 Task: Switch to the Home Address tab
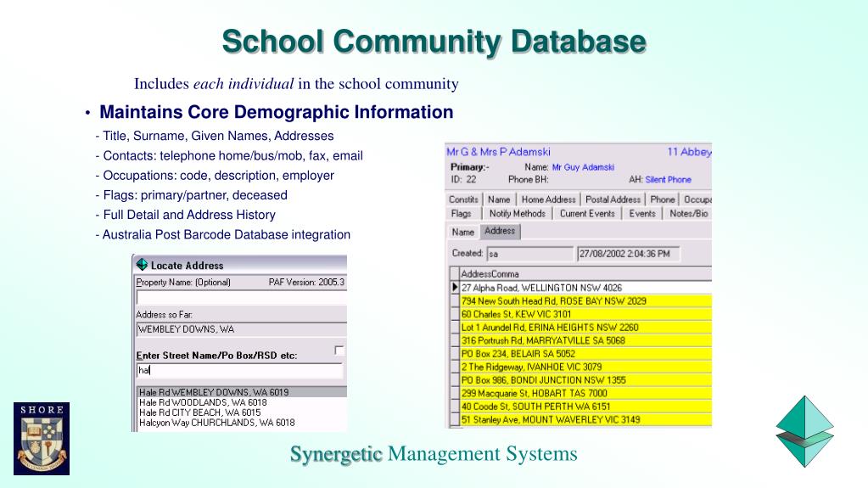pyautogui.click(x=549, y=199)
